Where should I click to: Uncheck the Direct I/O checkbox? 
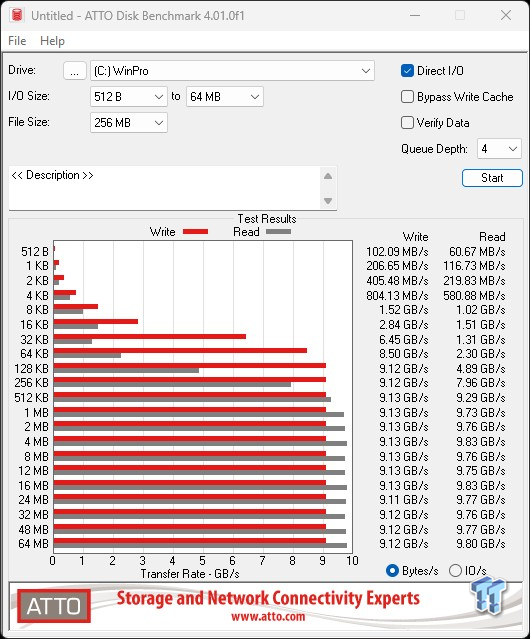[407, 71]
